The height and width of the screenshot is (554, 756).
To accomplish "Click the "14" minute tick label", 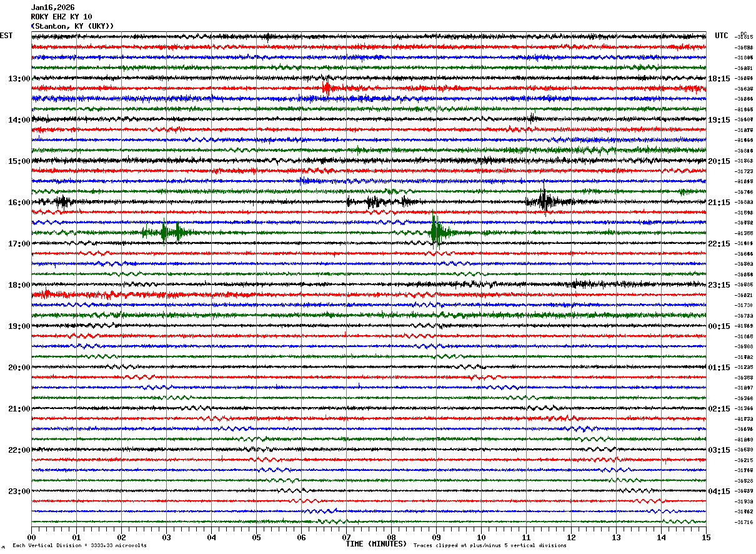I will pyautogui.click(x=661, y=537).
